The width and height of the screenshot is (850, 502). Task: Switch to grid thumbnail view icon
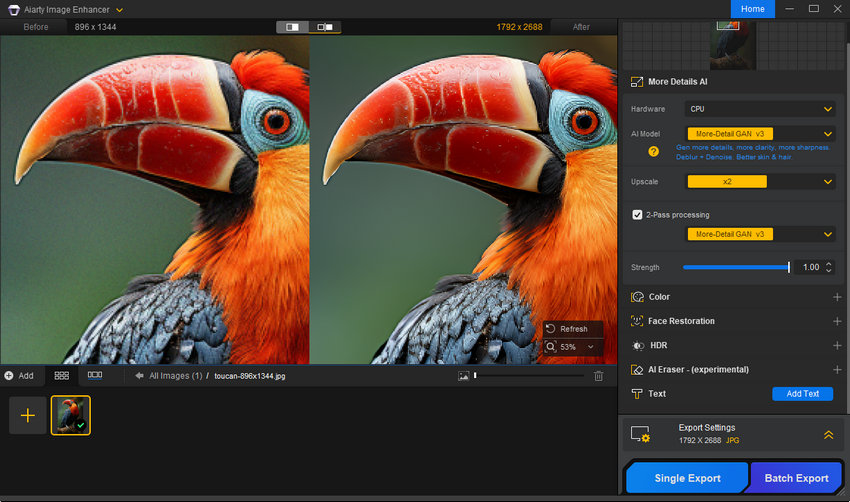tap(62, 375)
